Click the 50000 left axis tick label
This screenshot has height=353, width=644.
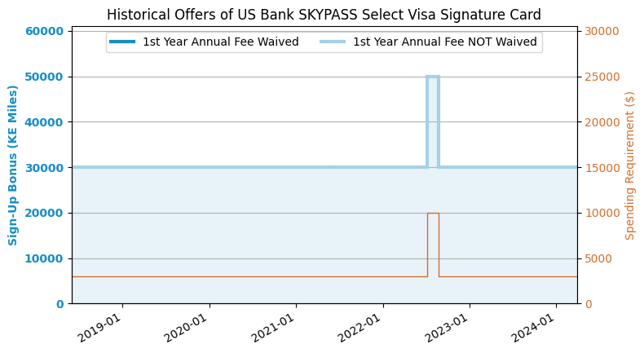44,77
